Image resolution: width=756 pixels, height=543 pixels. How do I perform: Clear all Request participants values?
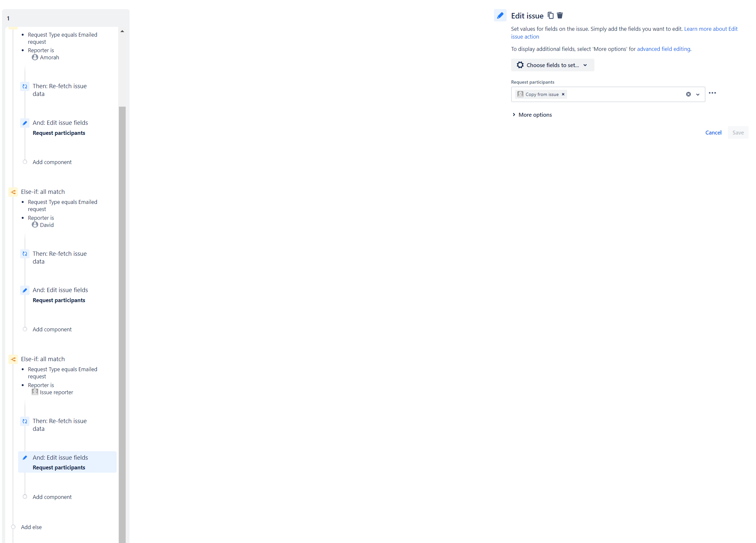[x=688, y=94]
